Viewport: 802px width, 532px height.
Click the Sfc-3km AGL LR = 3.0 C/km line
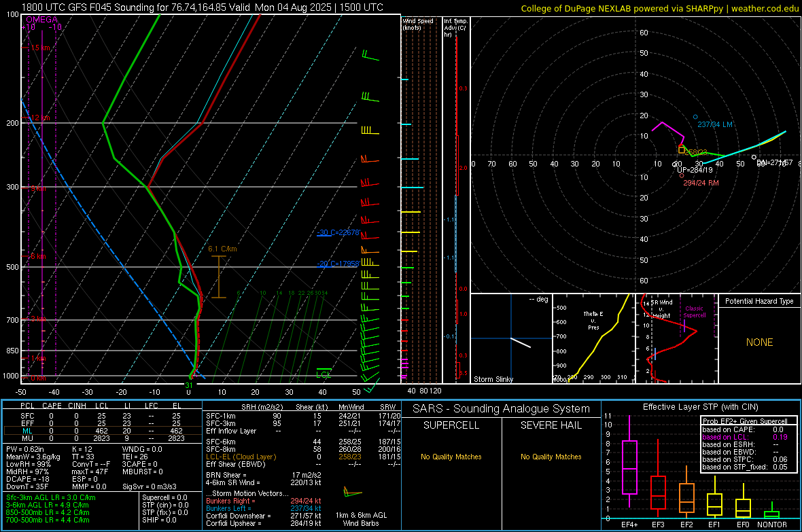(51, 497)
